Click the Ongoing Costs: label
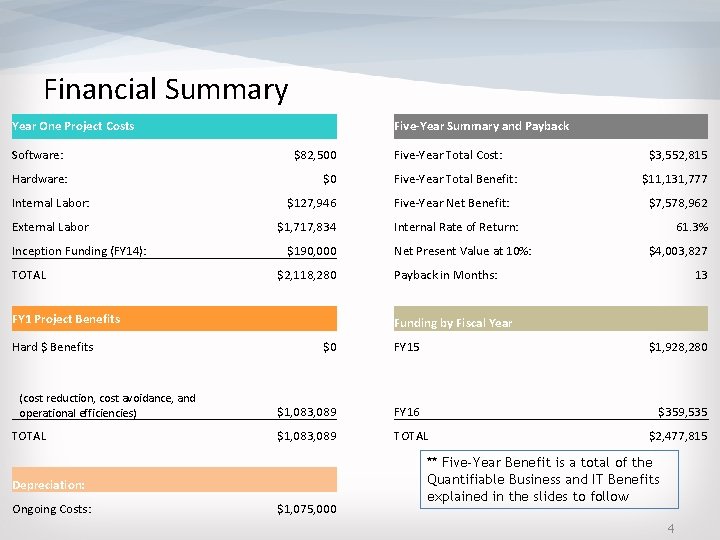Viewport: 720px width, 540px height. (52, 509)
